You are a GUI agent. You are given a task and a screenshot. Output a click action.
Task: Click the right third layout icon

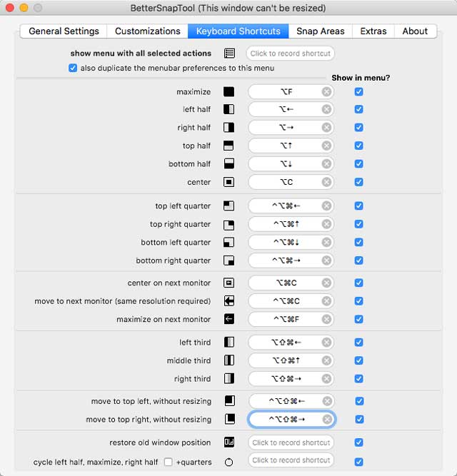click(228, 379)
